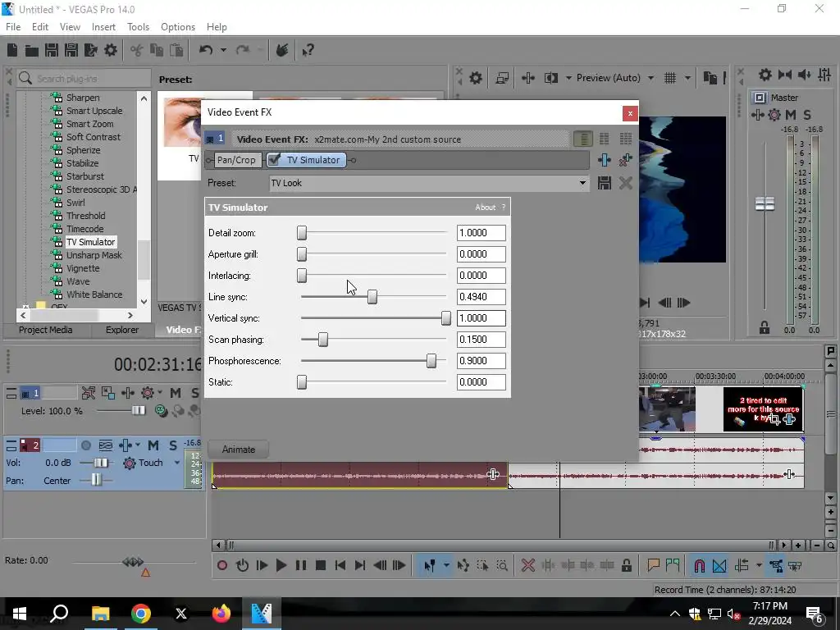The height and width of the screenshot is (630, 840).
Task: Open the Touch automation mode dropdown
Action: click(x=177, y=463)
